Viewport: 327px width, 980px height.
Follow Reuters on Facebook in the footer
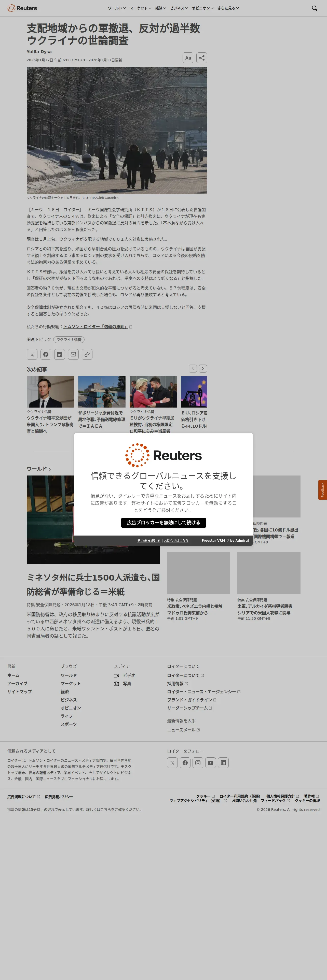185,762
